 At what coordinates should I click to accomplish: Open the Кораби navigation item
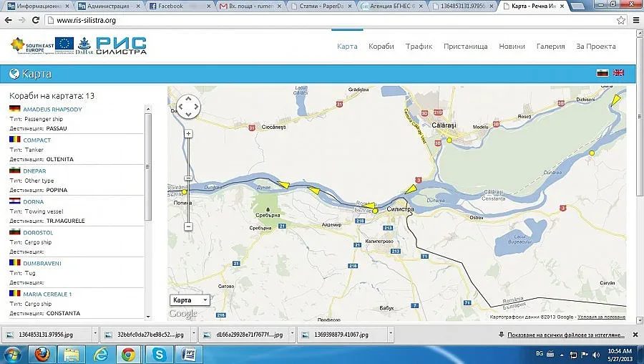coord(381,47)
